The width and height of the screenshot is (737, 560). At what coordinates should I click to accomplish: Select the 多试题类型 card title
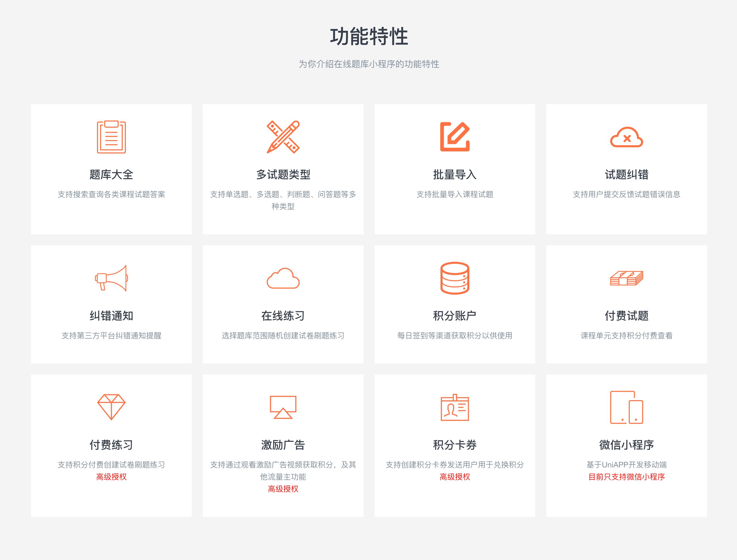(283, 174)
